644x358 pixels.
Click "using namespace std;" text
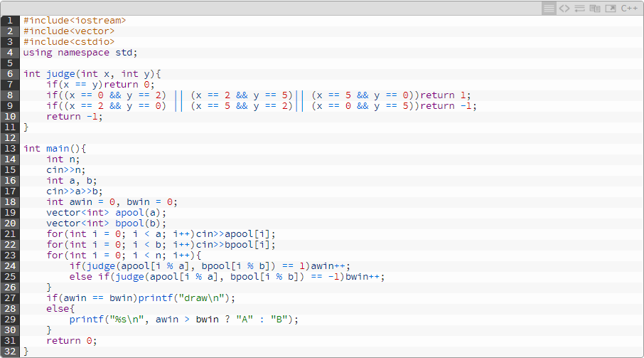pyautogui.click(x=80, y=53)
